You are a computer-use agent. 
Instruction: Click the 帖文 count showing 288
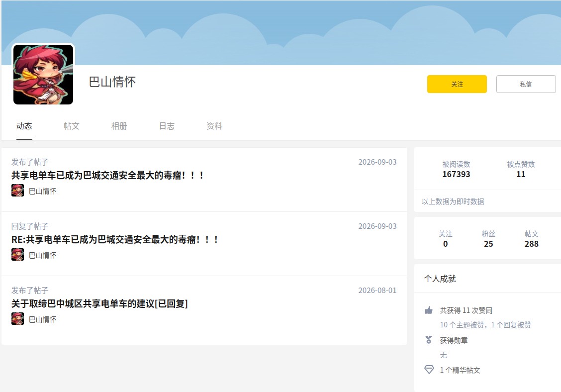tap(532, 244)
